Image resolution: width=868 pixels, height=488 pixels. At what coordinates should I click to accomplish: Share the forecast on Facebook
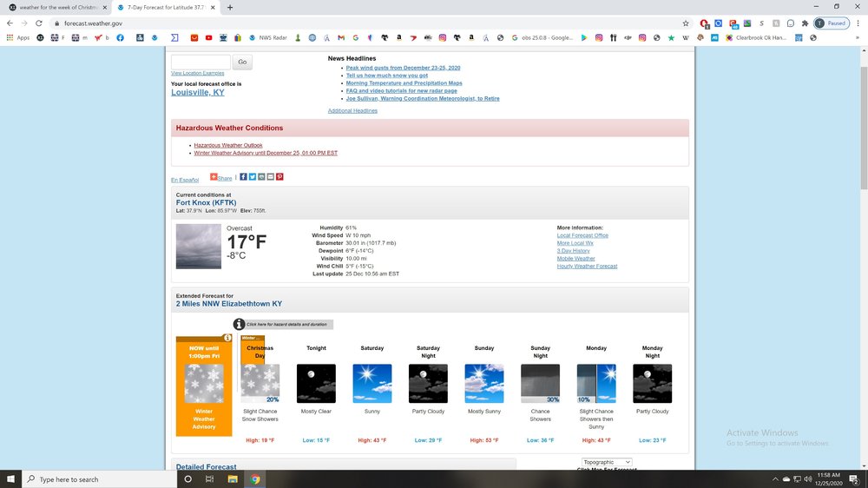pos(244,177)
